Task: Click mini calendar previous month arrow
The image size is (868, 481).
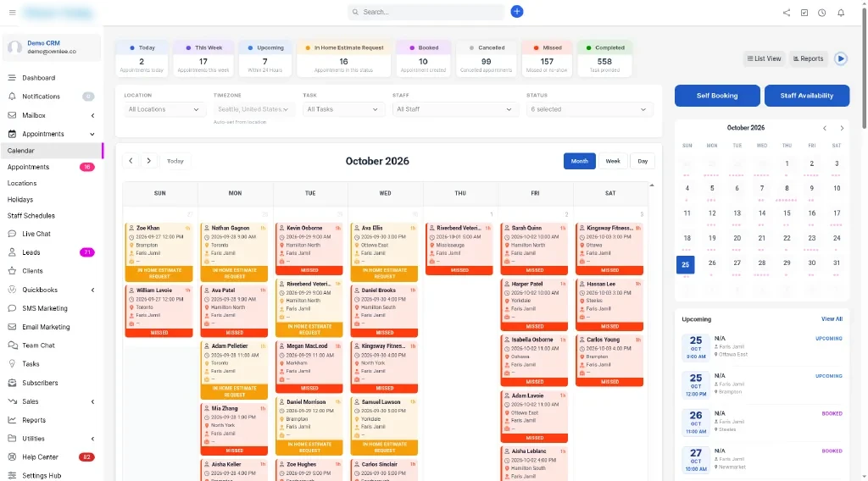Action: pos(824,128)
